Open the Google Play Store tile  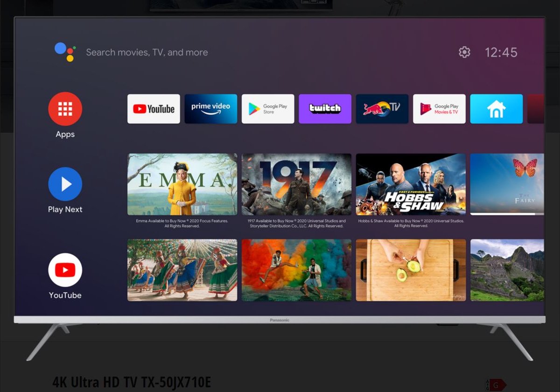[268, 109]
